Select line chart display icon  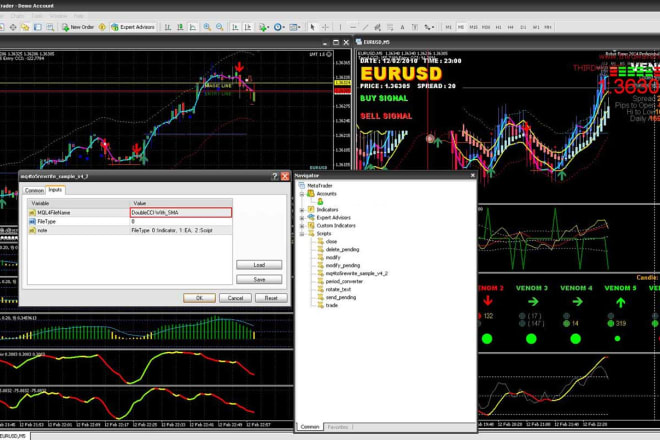(193, 27)
